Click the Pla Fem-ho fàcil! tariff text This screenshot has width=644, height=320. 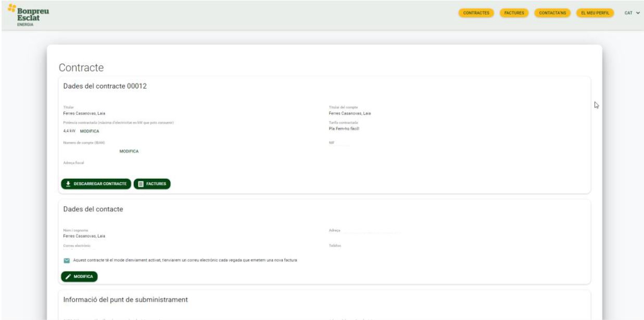click(x=344, y=129)
